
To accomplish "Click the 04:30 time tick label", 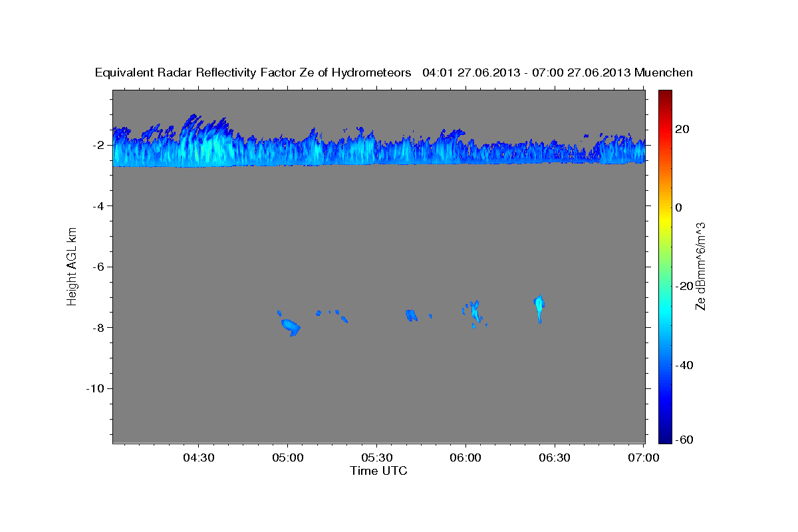I will [x=198, y=458].
